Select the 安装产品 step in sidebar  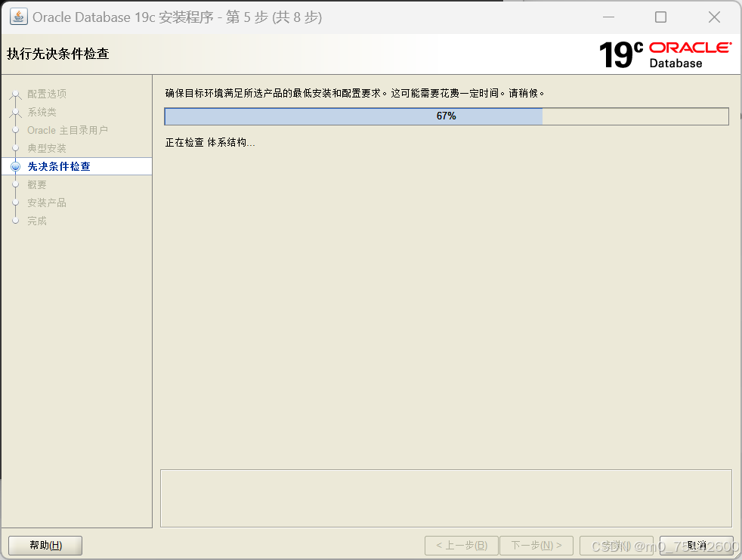click(x=46, y=203)
